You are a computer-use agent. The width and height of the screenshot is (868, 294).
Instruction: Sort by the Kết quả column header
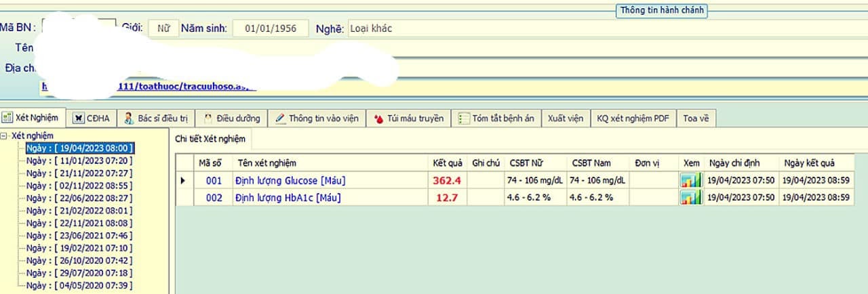point(448,163)
